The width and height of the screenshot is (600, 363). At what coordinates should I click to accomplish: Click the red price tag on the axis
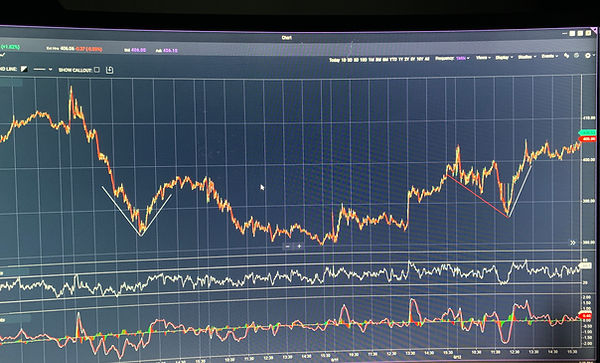pyautogui.click(x=587, y=138)
